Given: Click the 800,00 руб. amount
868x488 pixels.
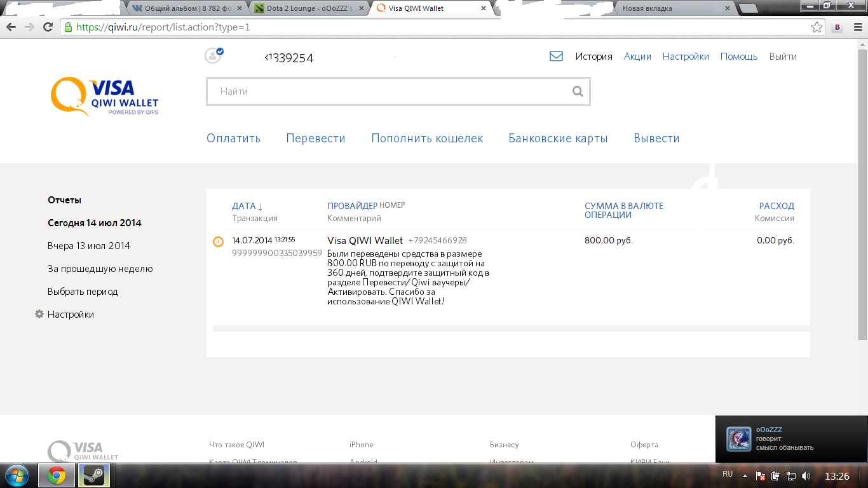Looking at the screenshot, I should (x=609, y=241).
